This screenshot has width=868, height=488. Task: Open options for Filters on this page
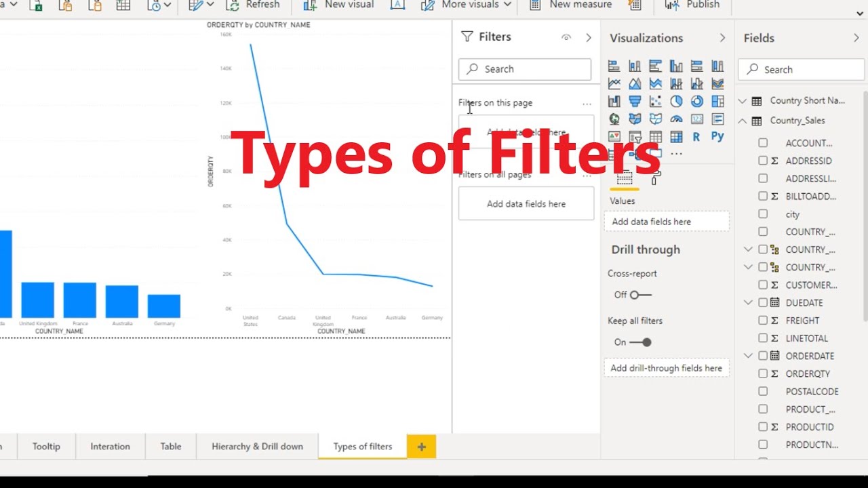pyautogui.click(x=587, y=104)
